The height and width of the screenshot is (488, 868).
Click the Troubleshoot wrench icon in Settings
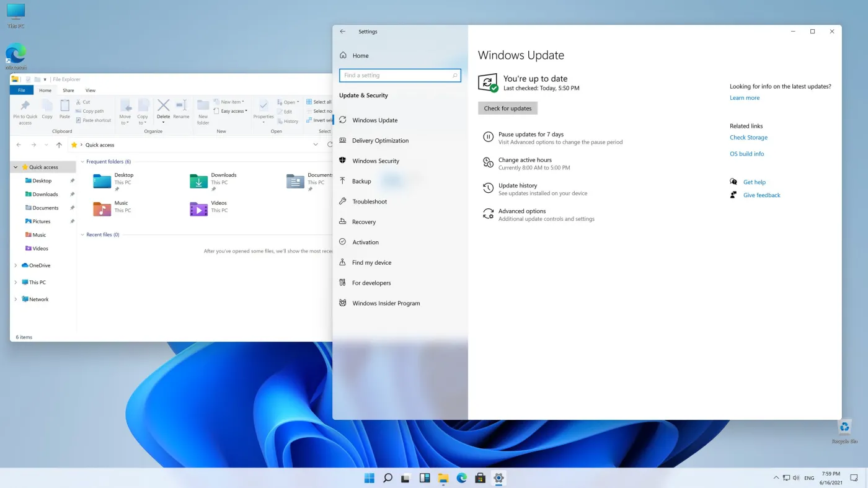(342, 202)
